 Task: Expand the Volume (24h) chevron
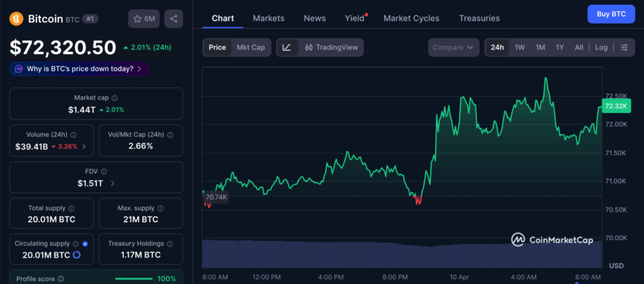point(84,147)
